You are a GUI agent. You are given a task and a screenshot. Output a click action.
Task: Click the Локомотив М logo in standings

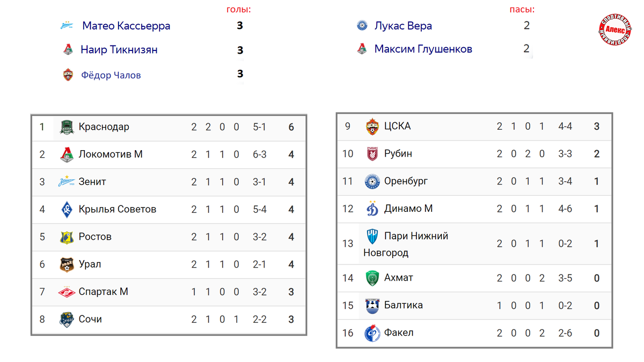pos(67,155)
